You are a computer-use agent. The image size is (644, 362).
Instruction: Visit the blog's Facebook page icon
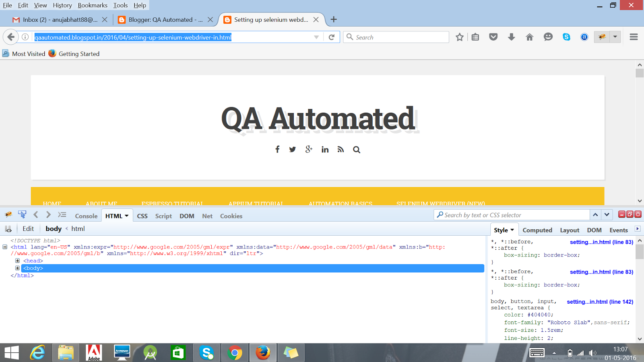277,150
